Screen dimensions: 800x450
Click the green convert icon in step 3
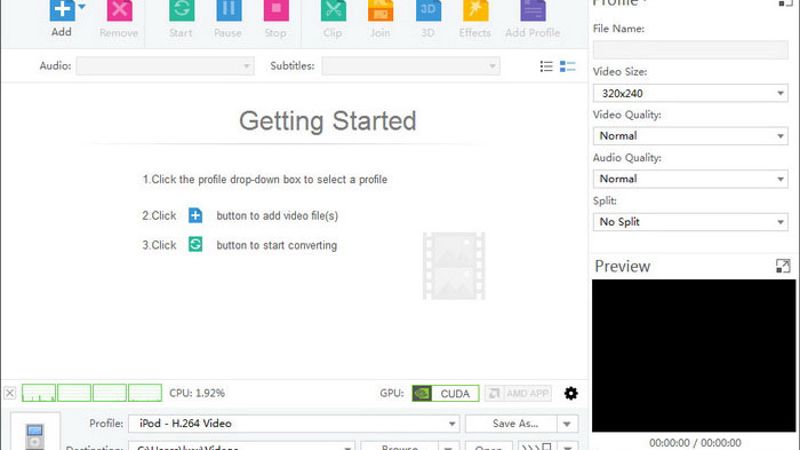[x=195, y=244]
